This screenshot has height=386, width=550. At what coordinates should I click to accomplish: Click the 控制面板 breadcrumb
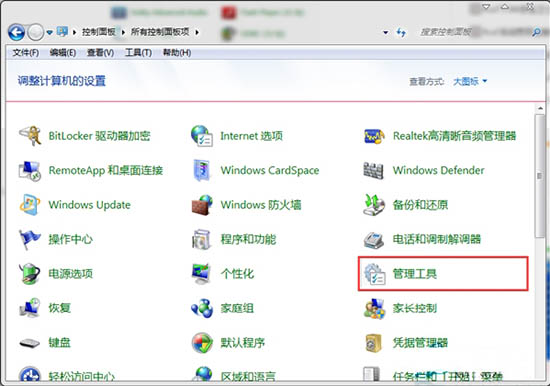click(x=99, y=32)
